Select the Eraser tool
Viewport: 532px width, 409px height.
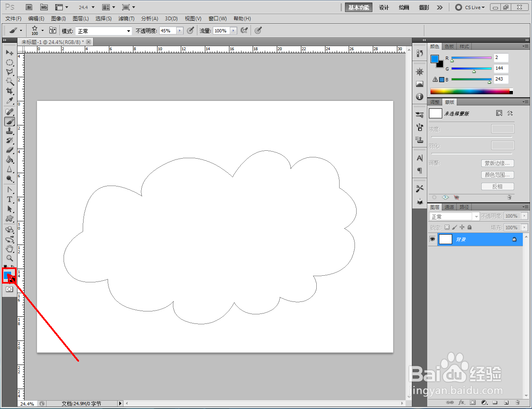(x=10, y=150)
